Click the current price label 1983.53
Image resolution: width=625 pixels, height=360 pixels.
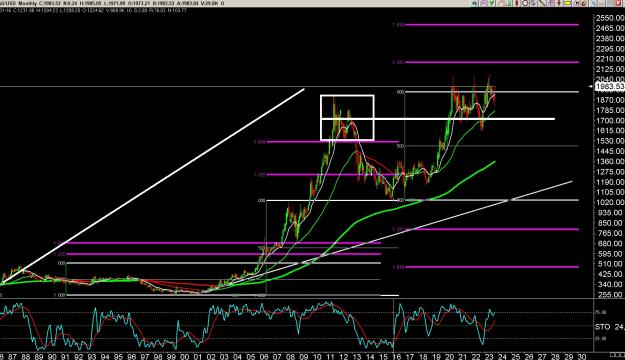coord(609,87)
